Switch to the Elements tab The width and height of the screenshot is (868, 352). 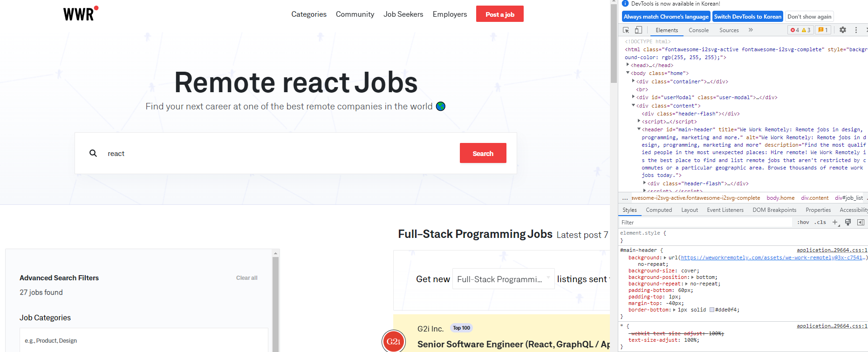pos(667,30)
